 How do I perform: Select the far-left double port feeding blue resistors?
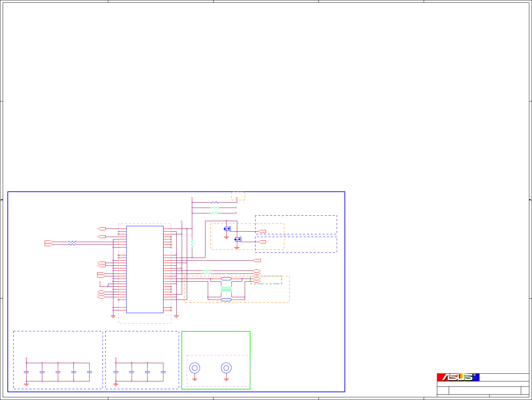click(x=49, y=243)
